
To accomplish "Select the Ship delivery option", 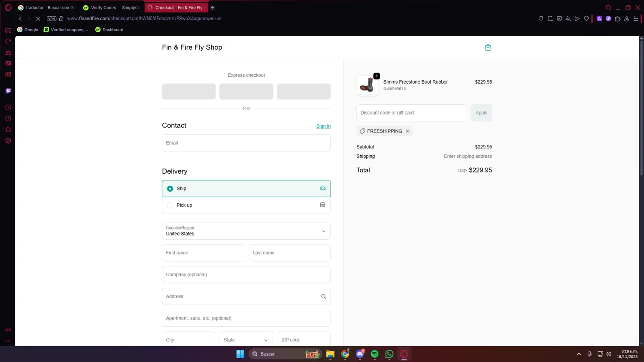I will [246, 188].
